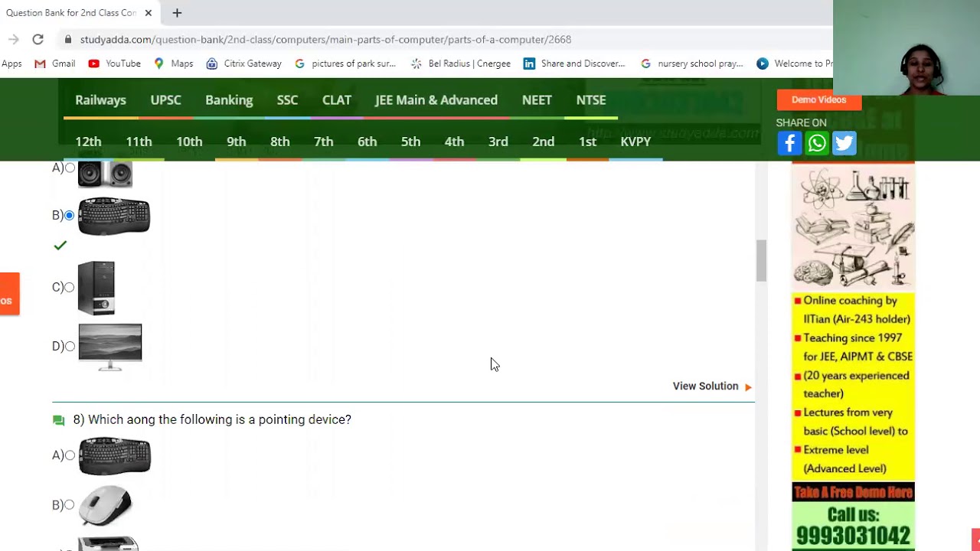Open the NTSE menu
The image size is (980, 551).
591,100
